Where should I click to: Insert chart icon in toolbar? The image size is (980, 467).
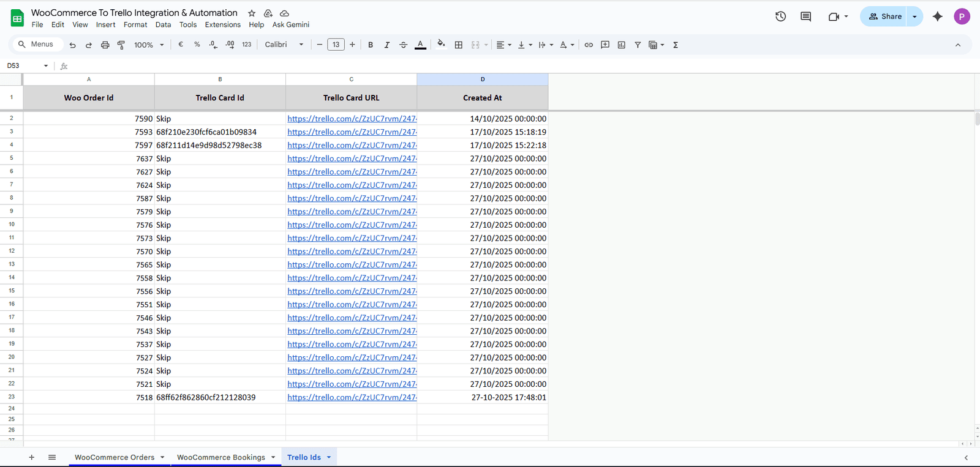pyautogui.click(x=622, y=45)
